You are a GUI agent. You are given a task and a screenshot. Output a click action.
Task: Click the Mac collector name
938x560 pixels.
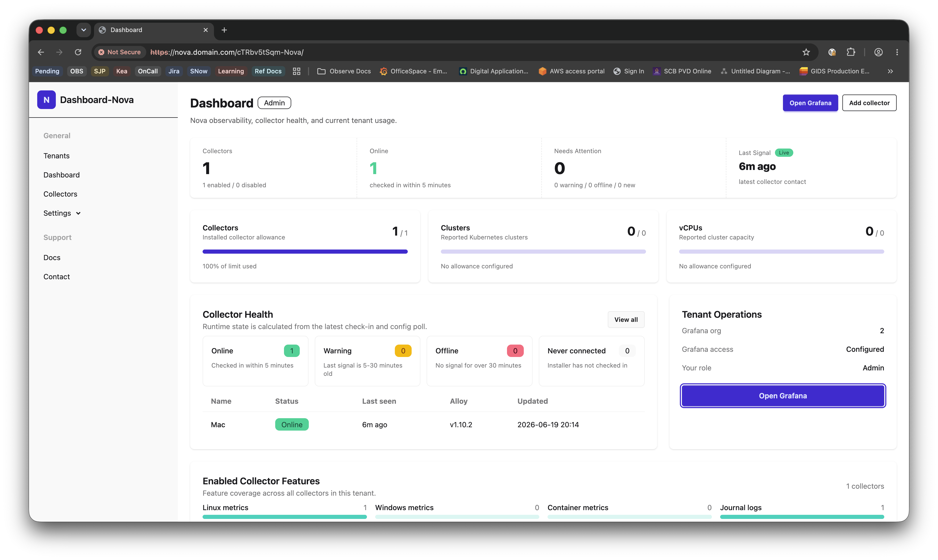[218, 425]
